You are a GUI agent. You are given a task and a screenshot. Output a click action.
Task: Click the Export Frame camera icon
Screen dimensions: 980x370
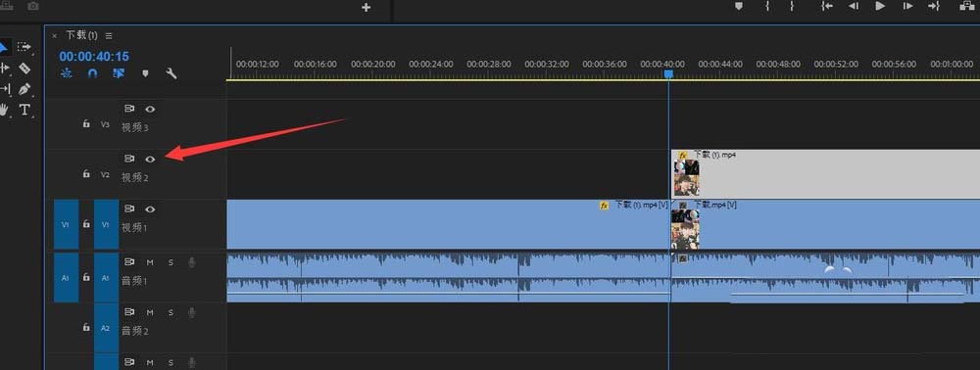coord(32,6)
